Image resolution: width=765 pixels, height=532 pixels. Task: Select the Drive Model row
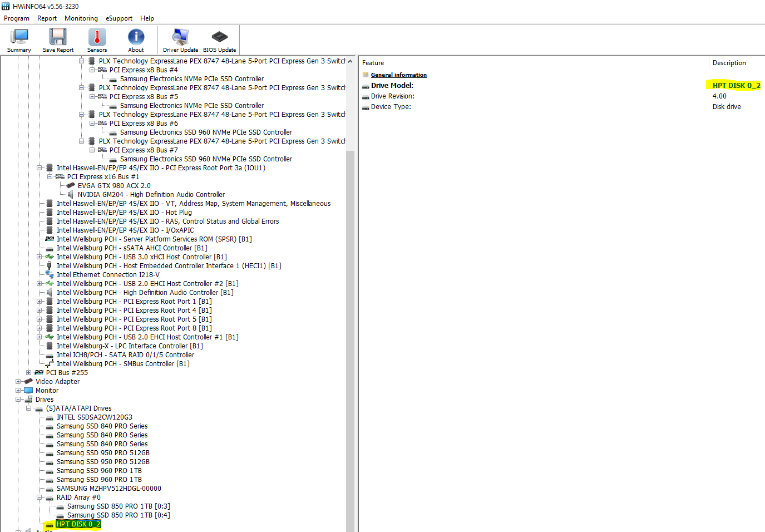click(562, 86)
